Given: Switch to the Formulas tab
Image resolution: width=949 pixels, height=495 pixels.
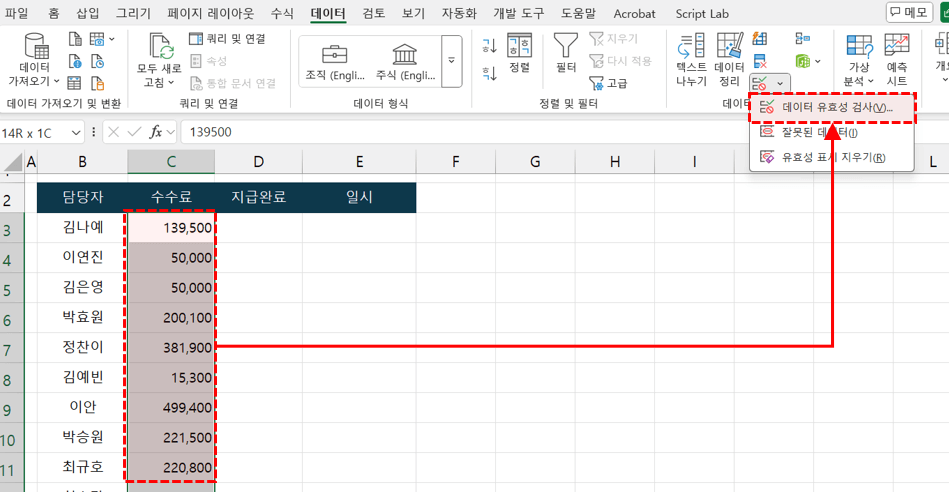Looking at the screenshot, I should (282, 14).
